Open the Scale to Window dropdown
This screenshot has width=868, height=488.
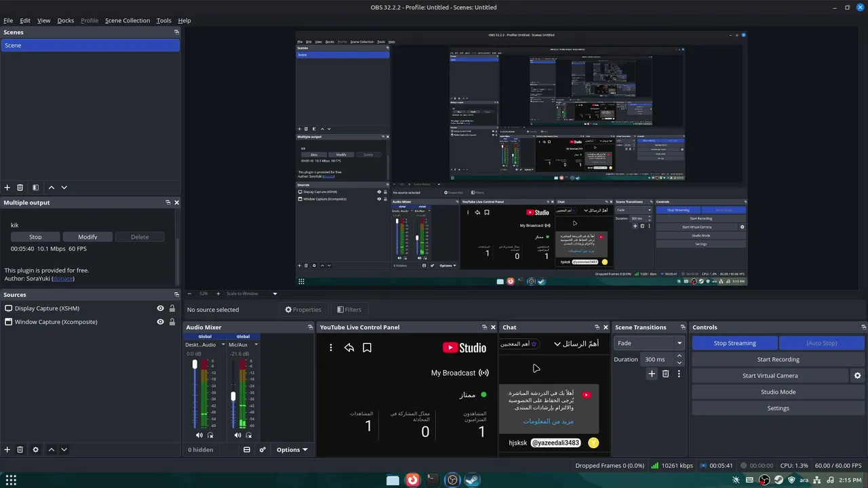point(252,293)
